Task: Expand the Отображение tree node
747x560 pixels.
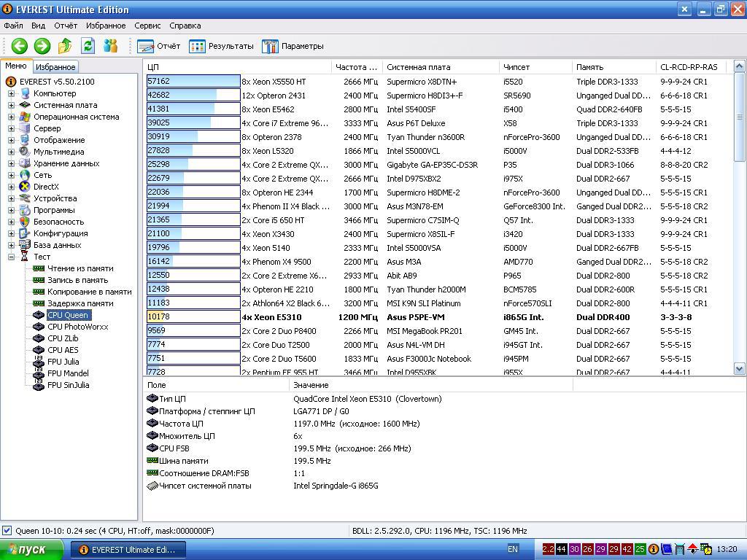Action: pyautogui.click(x=12, y=141)
